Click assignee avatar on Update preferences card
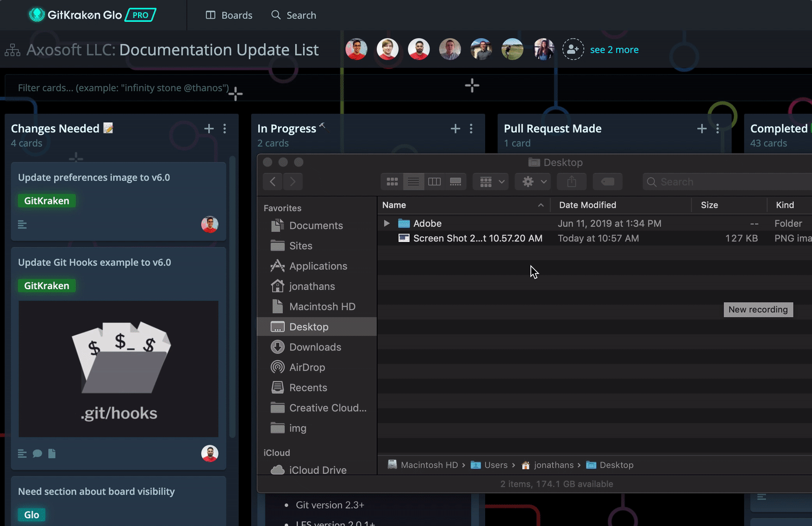The width and height of the screenshot is (812, 526). pos(210,224)
